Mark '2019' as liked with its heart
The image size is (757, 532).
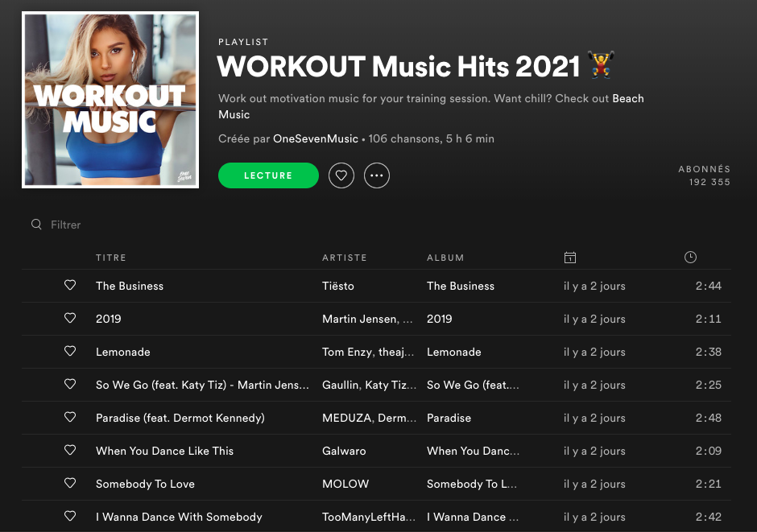(x=70, y=318)
